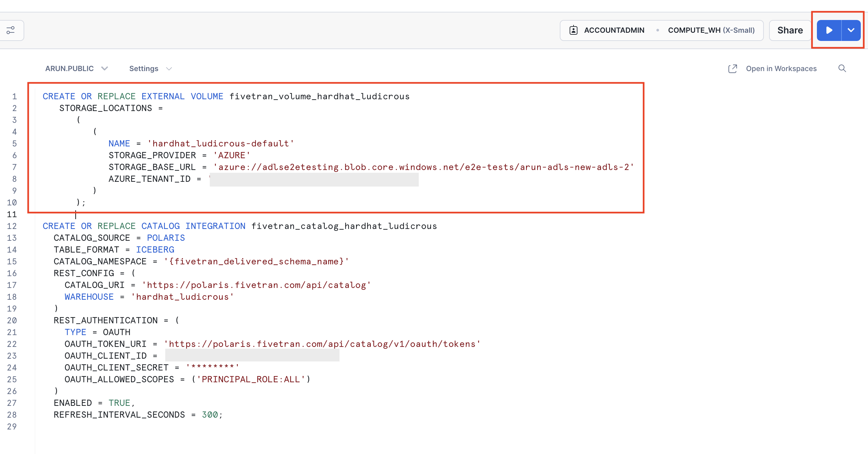The height and width of the screenshot is (454, 868).
Task: Click the role badge icon beside ACCOUNTADMIN
Action: pyautogui.click(x=574, y=30)
